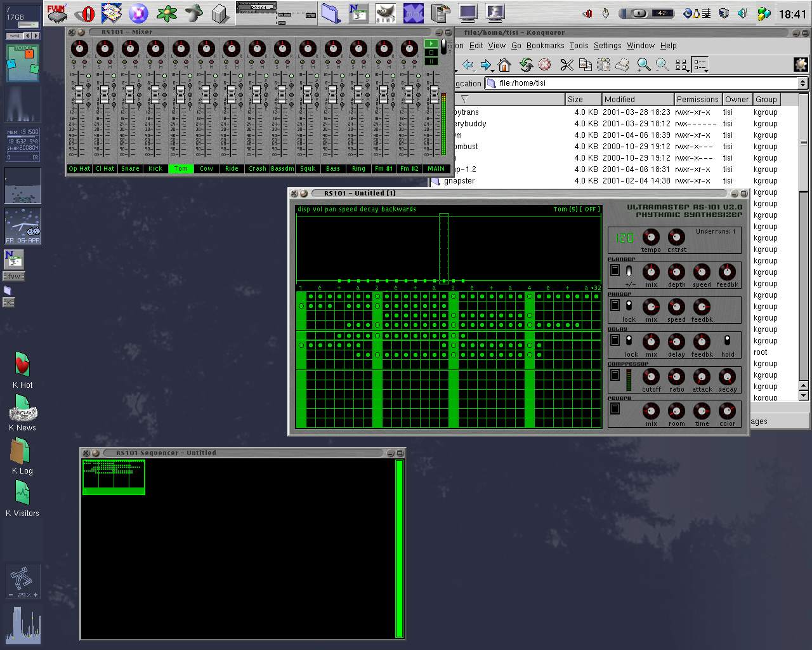Select the Crash channel label in Mixer
Image resolution: width=812 pixels, height=650 pixels.
[257, 169]
